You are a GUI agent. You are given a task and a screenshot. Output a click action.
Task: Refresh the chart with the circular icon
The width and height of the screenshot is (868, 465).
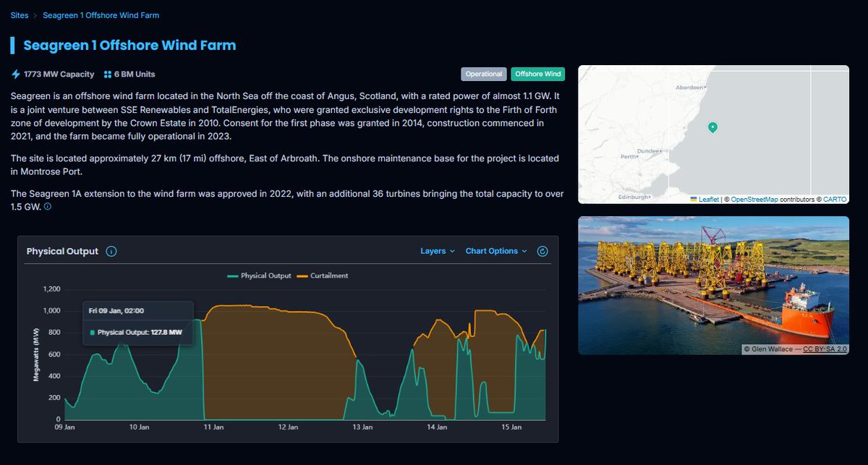click(x=543, y=251)
